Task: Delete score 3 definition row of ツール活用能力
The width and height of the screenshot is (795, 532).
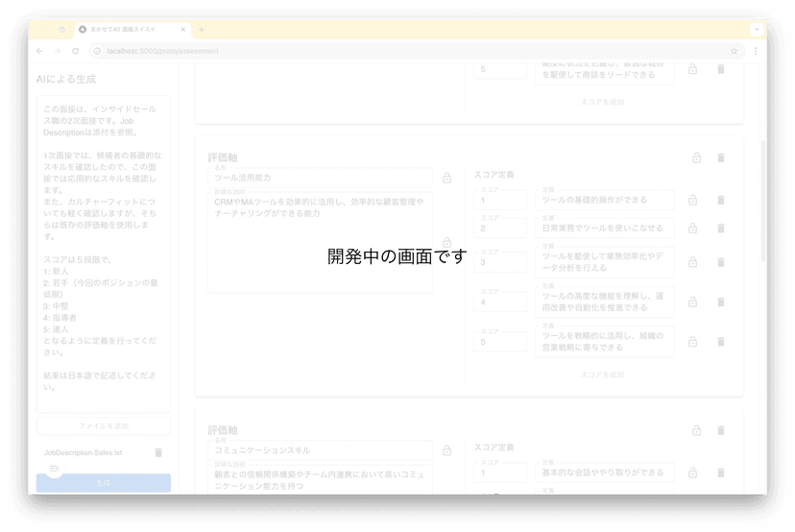Action: pyautogui.click(x=721, y=262)
